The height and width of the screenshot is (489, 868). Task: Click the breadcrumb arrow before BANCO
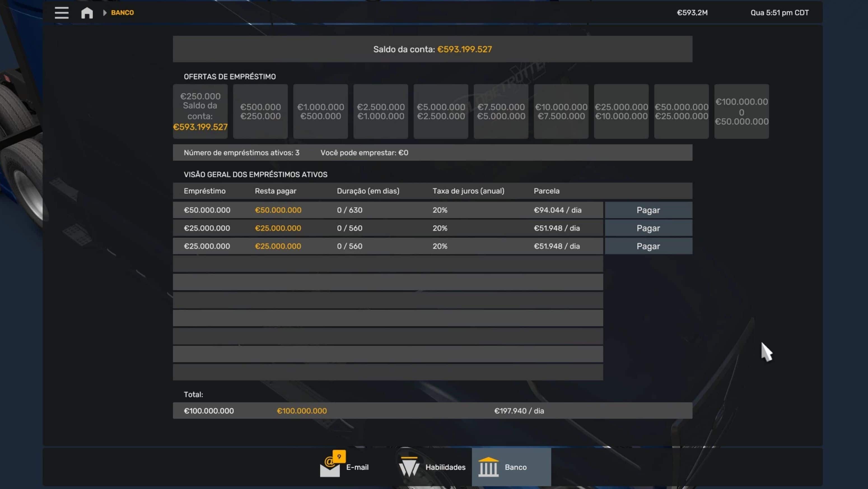(105, 13)
